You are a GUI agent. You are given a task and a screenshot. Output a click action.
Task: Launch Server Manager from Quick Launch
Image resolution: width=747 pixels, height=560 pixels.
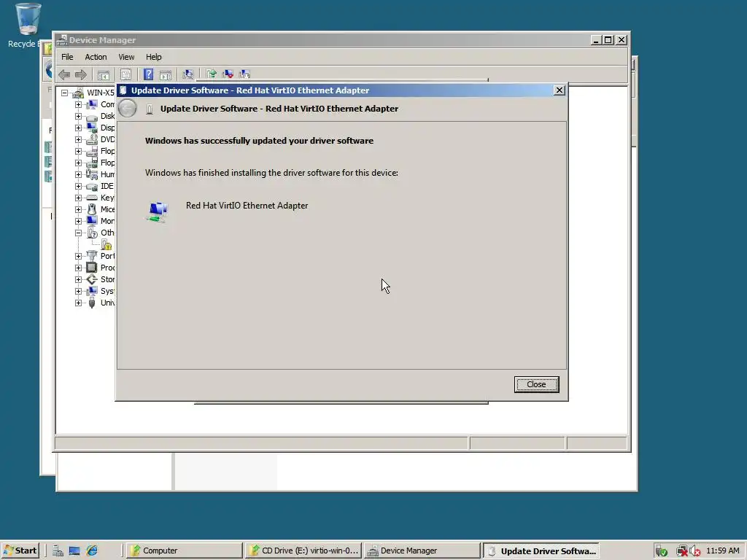pyautogui.click(x=58, y=551)
